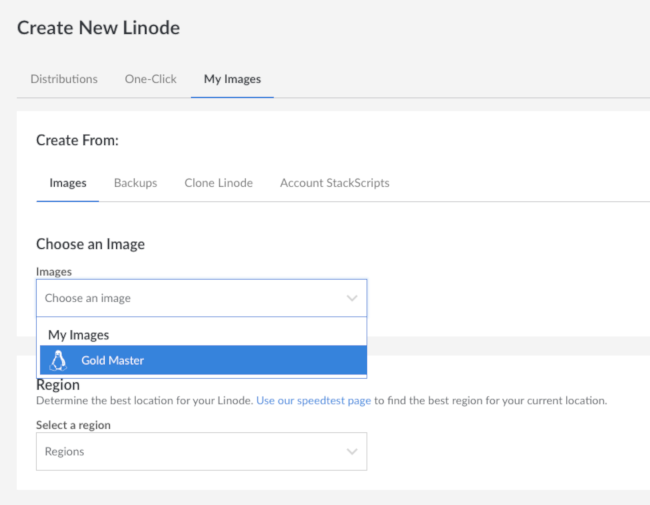Click the My Images group header in the dropdown list

coord(79,335)
